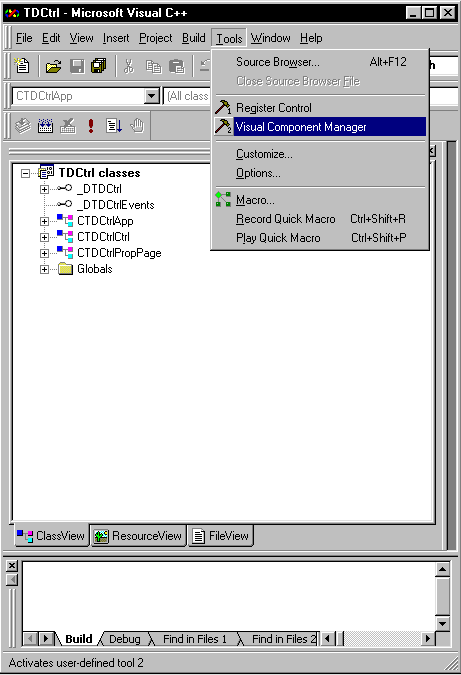461x675 pixels.
Task: Choose Source Browser... from Tools menu
Action: (x=320, y=62)
